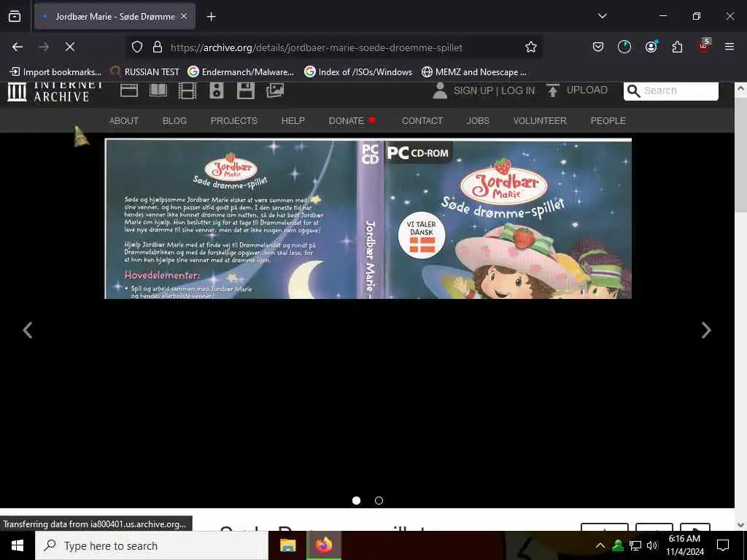Click the search magnifier icon
Screen dimensions: 747x560
point(633,90)
